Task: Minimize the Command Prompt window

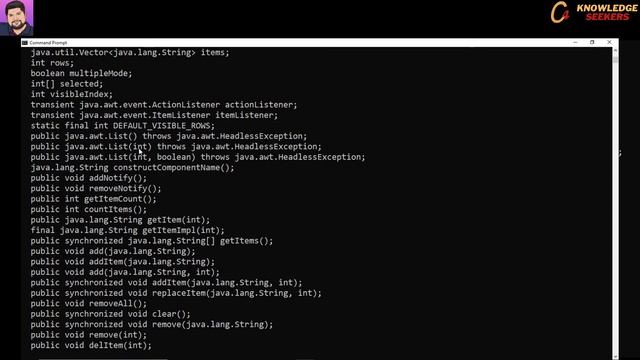Action: [x=575, y=42]
